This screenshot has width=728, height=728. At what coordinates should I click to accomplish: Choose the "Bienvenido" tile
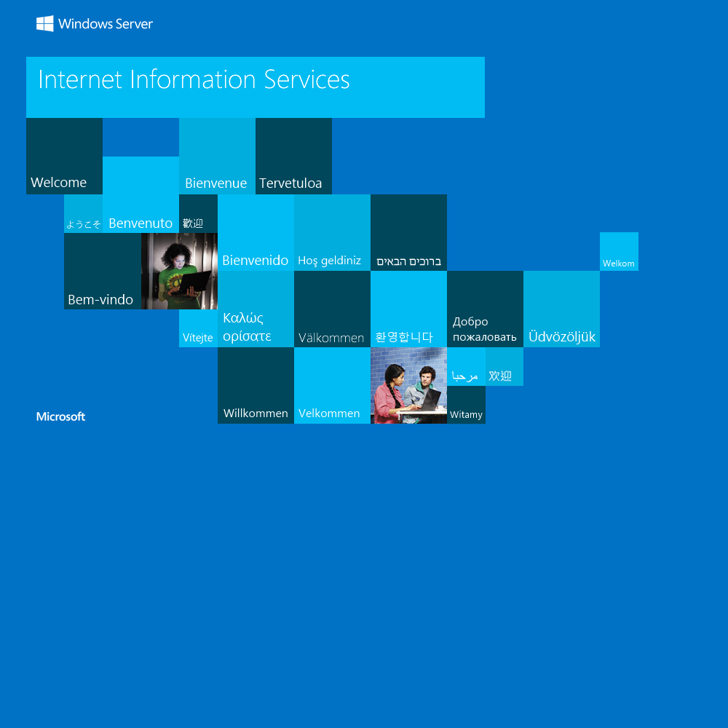point(256,233)
